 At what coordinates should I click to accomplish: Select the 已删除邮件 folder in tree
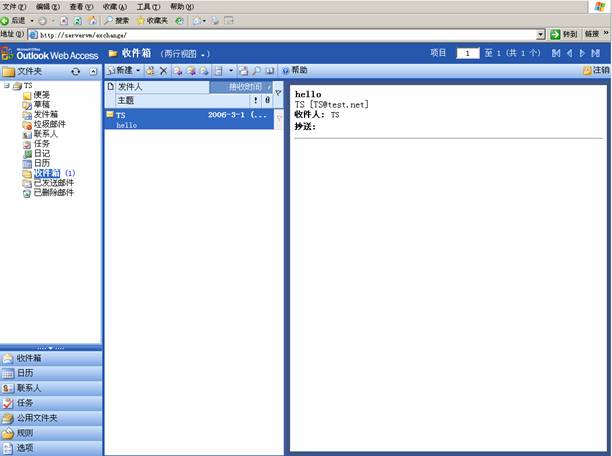53,193
